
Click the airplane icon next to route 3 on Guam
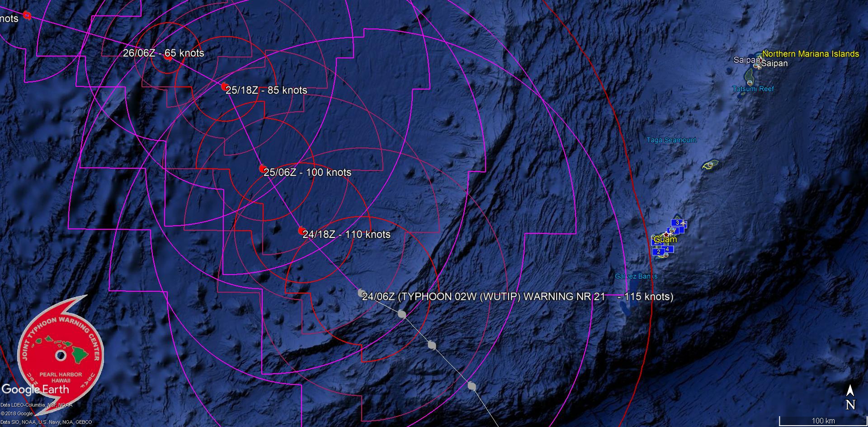[x=683, y=223]
